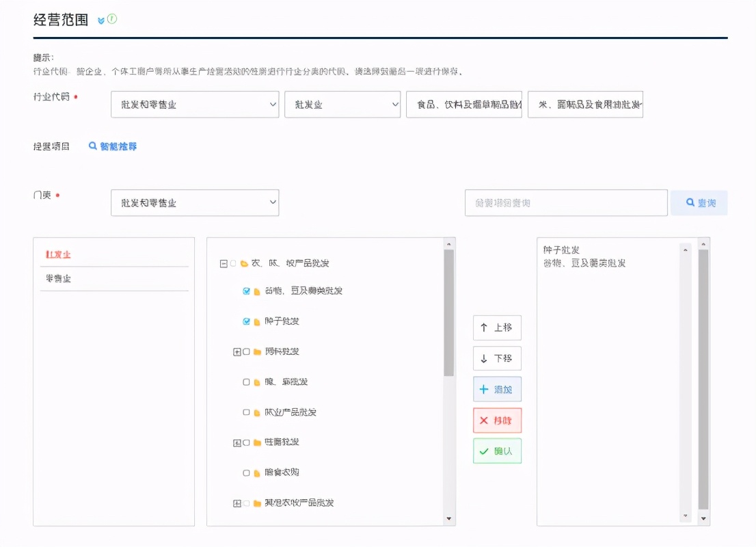Click folder icon of 牲畜批发 tree row
This screenshot has width=756, height=547.
coord(257,442)
